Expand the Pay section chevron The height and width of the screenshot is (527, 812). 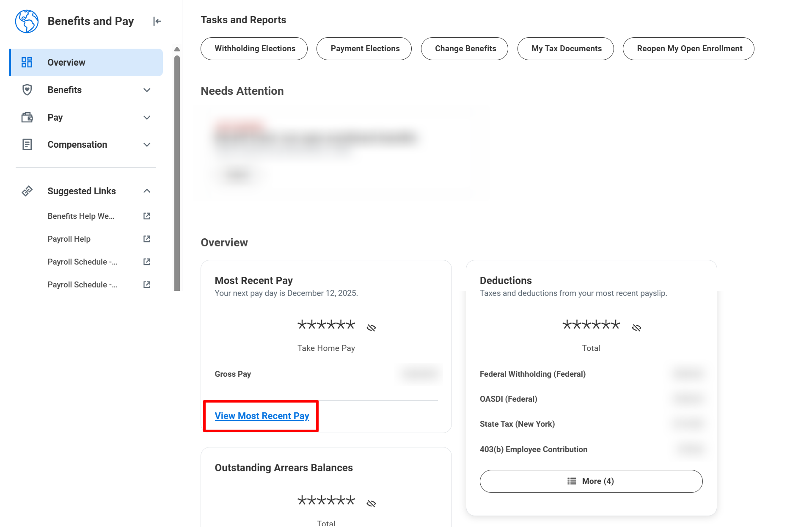point(147,118)
